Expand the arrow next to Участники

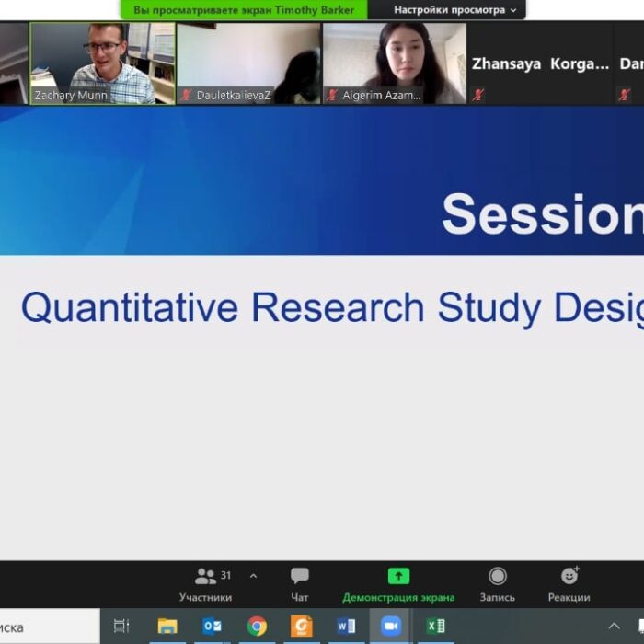[x=253, y=577]
